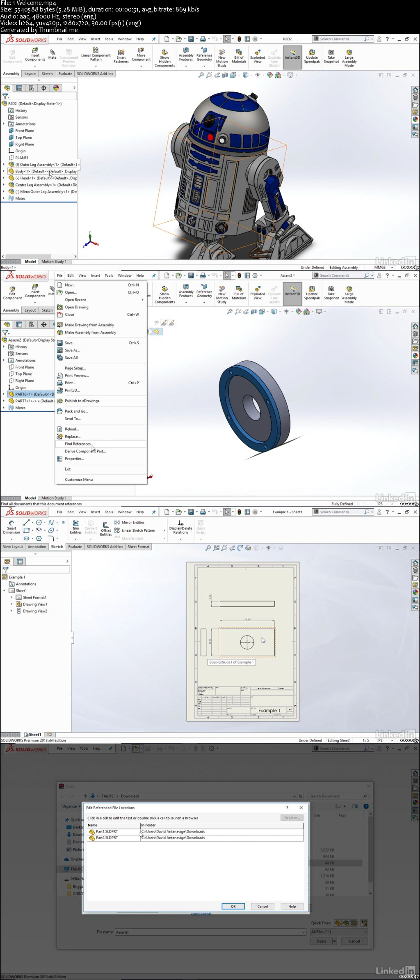Click Help in Edit Referenced File Locations

tap(292, 906)
